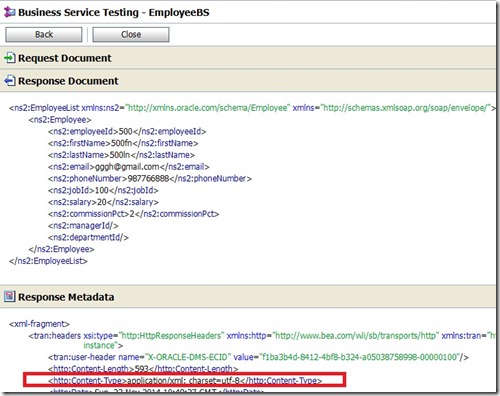The width and height of the screenshot is (500, 396).
Task: Collapse the Response Document section header
Action: [x=248, y=81]
